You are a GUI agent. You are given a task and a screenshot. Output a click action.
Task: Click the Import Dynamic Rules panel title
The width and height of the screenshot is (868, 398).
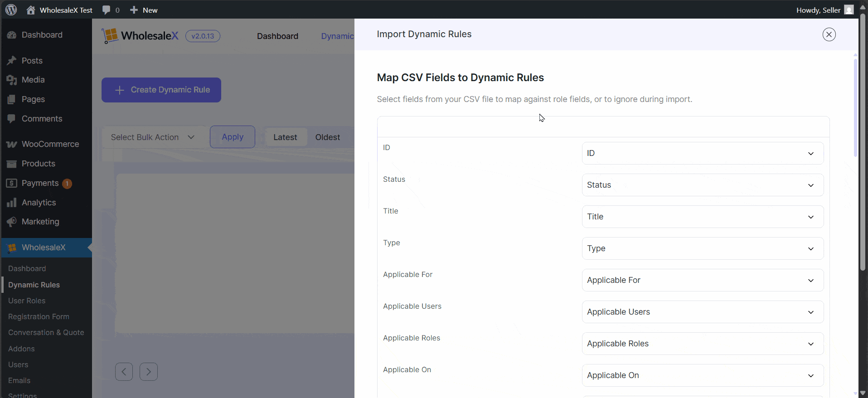[x=424, y=34]
